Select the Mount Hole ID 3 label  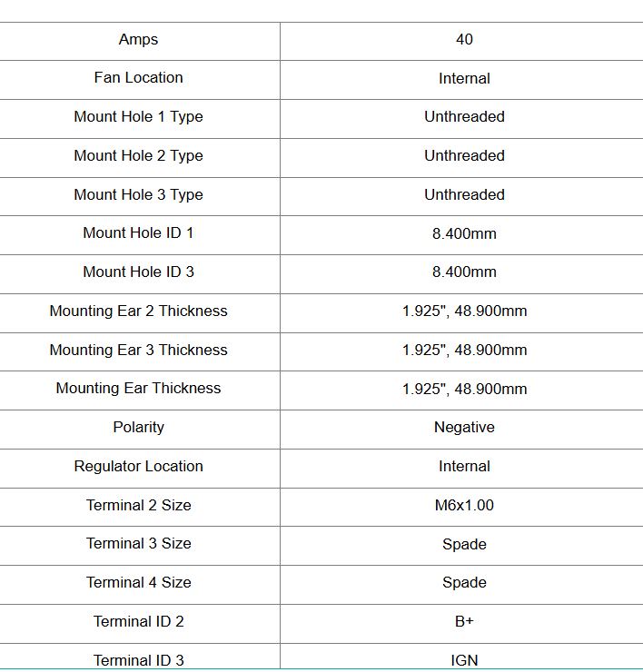138,272
